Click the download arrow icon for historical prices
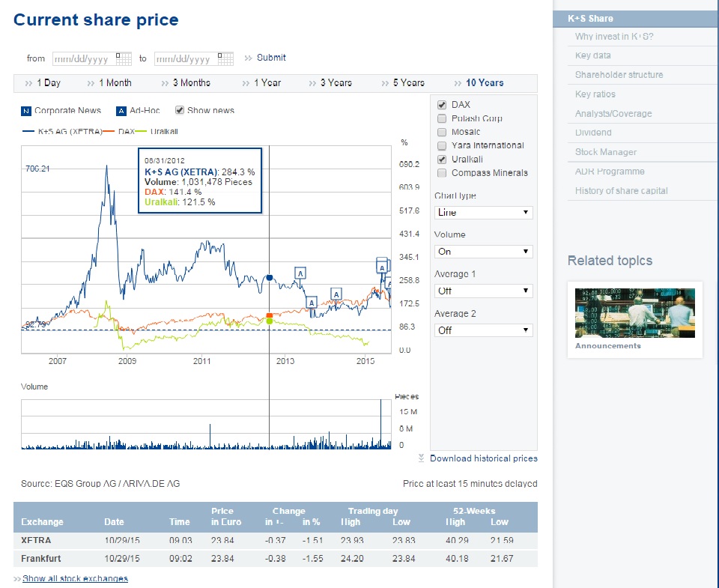The image size is (719, 588). pyautogui.click(x=422, y=458)
